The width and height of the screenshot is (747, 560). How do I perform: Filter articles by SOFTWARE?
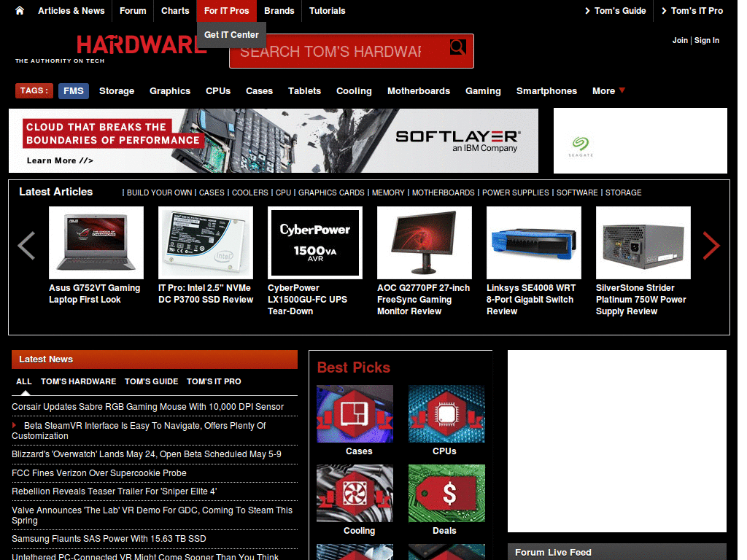click(x=577, y=192)
